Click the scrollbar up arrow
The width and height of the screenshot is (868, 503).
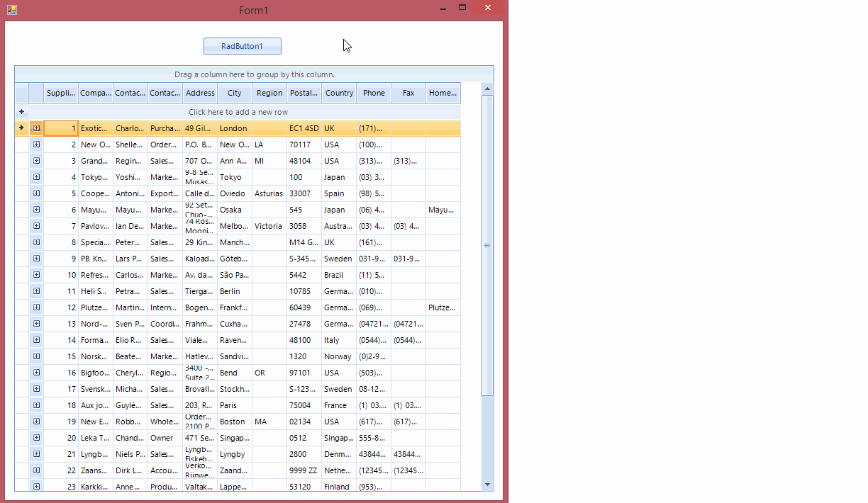tap(487, 89)
